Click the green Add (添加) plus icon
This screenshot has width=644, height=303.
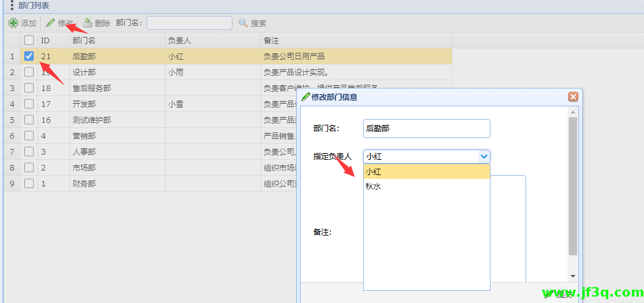[x=13, y=23]
